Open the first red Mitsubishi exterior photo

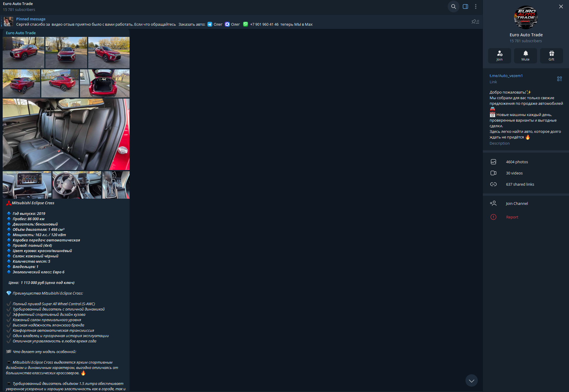click(24, 53)
